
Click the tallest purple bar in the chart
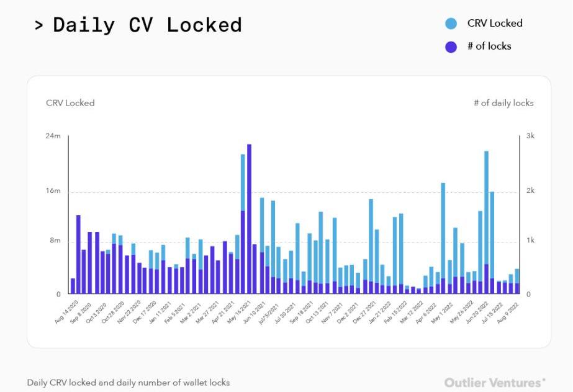coord(249,217)
